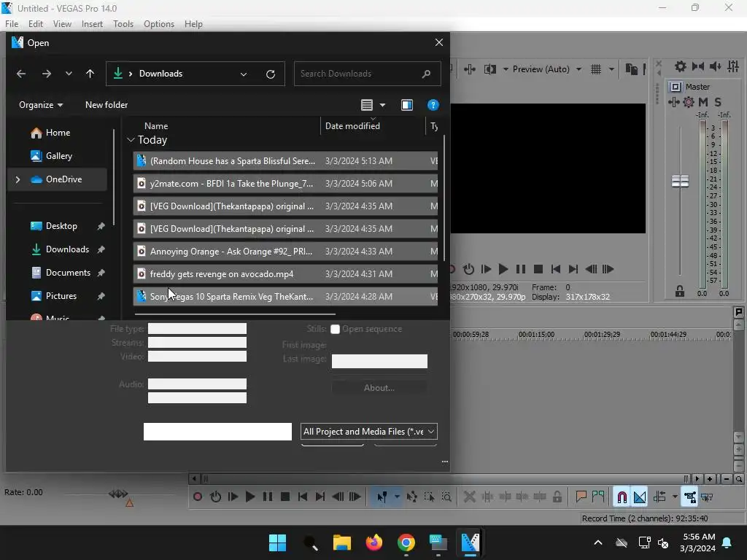Click Stop in the bottom transport bar
The height and width of the screenshot is (560, 747).
point(285,497)
